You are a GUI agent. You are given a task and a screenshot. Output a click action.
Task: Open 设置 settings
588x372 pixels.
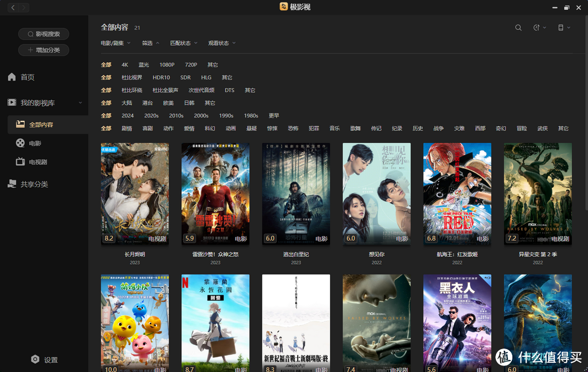click(x=44, y=359)
